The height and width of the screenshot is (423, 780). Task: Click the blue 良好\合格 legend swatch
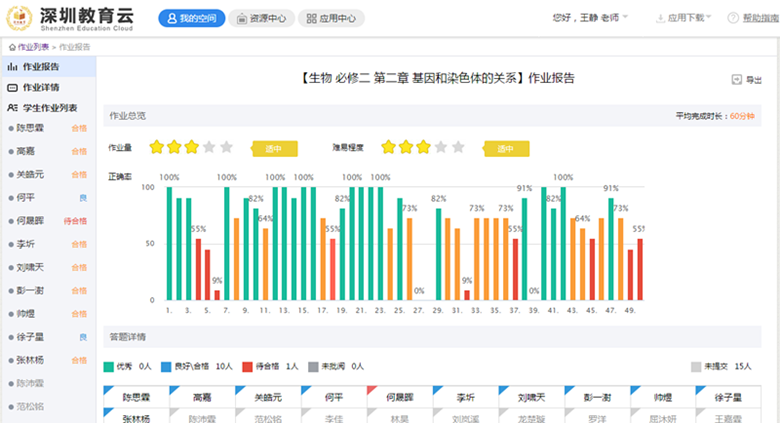pyautogui.click(x=166, y=367)
